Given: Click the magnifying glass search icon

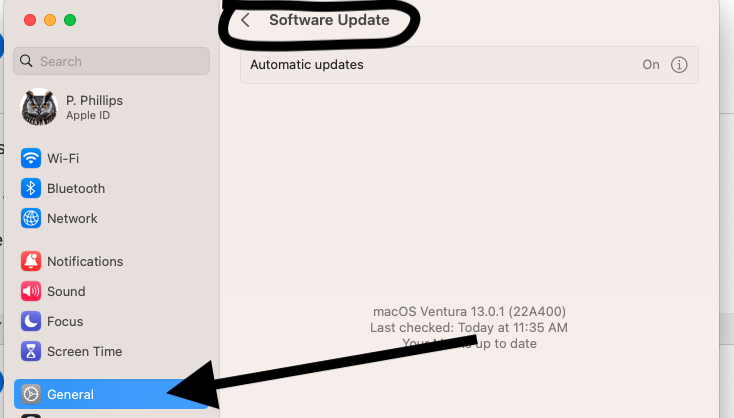Looking at the screenshot, I should 26,61.
